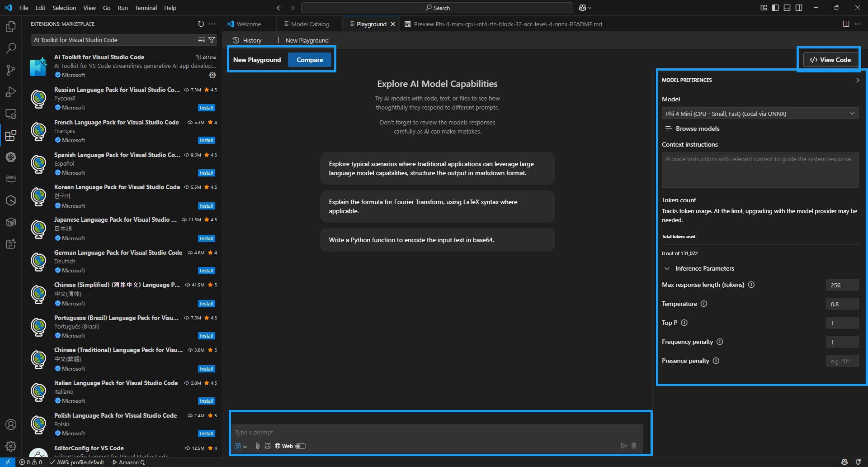The width and height of the screenshot is (868, 467).
Task: Switch to the Phi-4 README preview tab
Action: (507, 24)
